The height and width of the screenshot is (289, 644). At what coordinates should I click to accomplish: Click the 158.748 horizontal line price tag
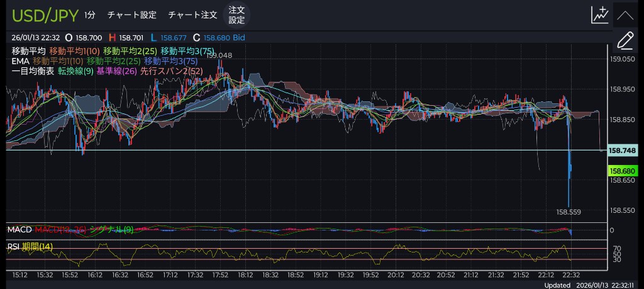coord(623,150)
